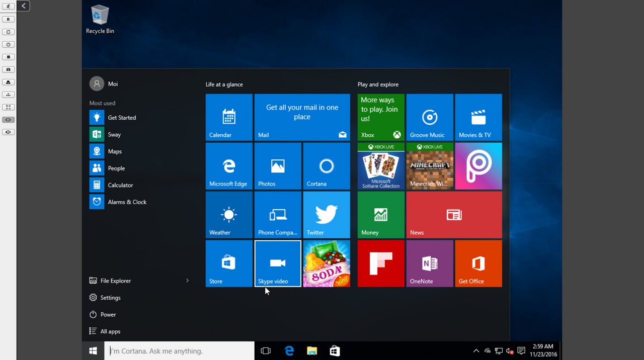
Task: Click the Windows Start button
Action: pos(93,351)
